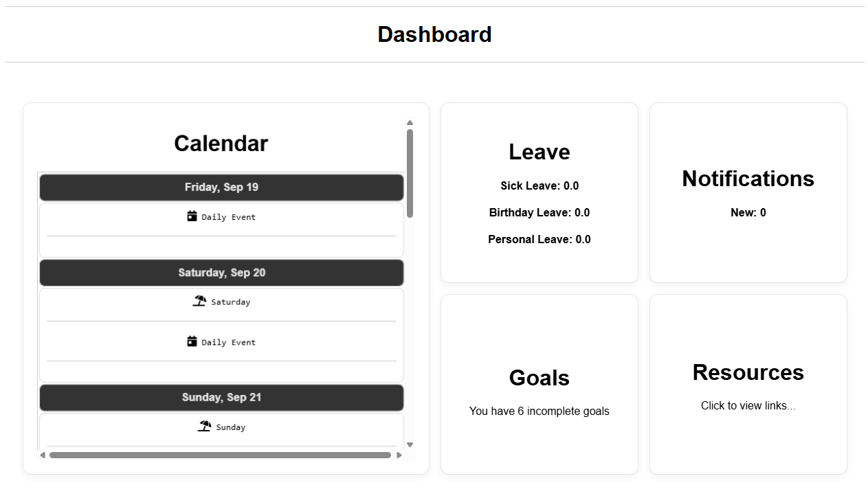Screen dimensions: 868x496
Task: Click the up arrow of the calendar scrollbar
Action: pos(410,122)
